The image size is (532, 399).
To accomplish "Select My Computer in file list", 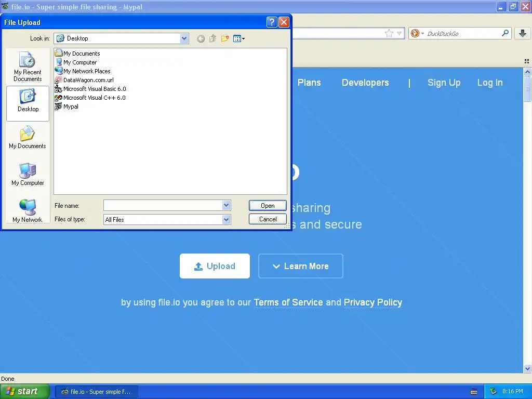I will [76, 62].
